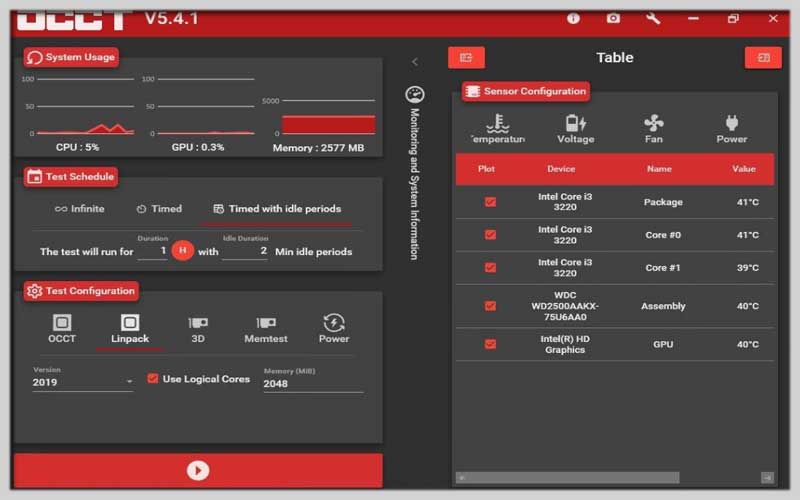This screenshot has height=500, width=800.
Task: Click the Package 41°C value cell
Action: 747,202
